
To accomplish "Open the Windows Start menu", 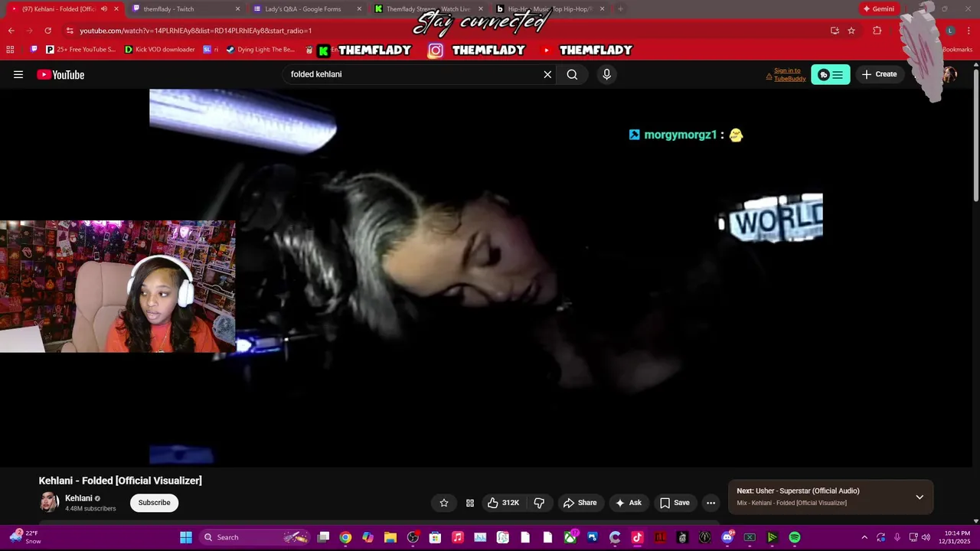I will click(x=186, y=537).
